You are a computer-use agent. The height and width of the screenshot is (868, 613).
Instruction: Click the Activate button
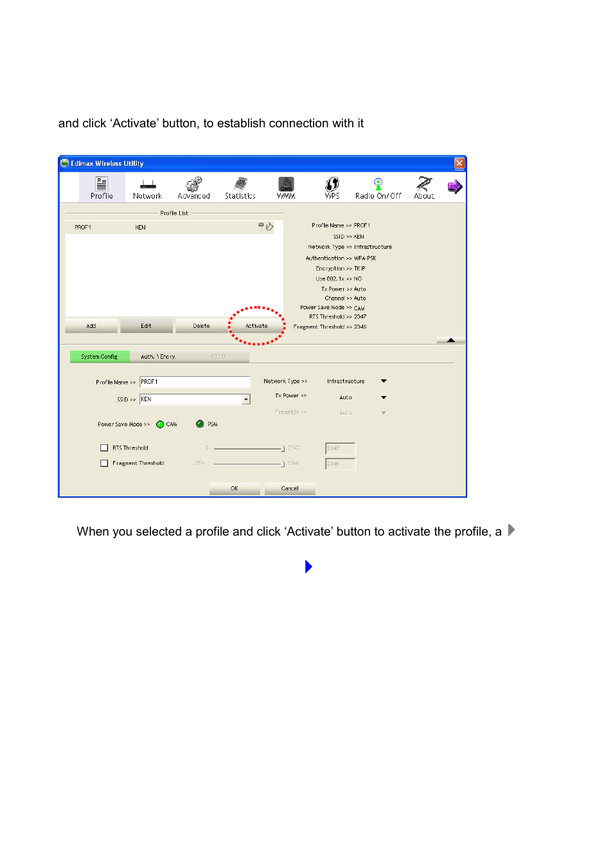pos(256,326)
